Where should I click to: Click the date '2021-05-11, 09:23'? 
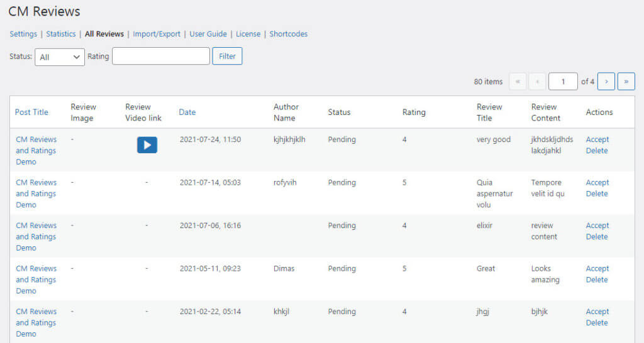(x=210, y=269)
